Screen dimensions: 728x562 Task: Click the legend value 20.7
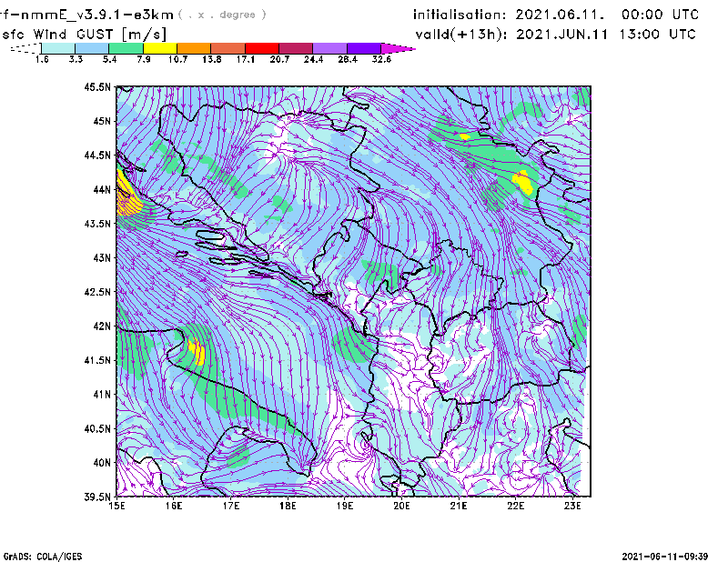[279, 59]
